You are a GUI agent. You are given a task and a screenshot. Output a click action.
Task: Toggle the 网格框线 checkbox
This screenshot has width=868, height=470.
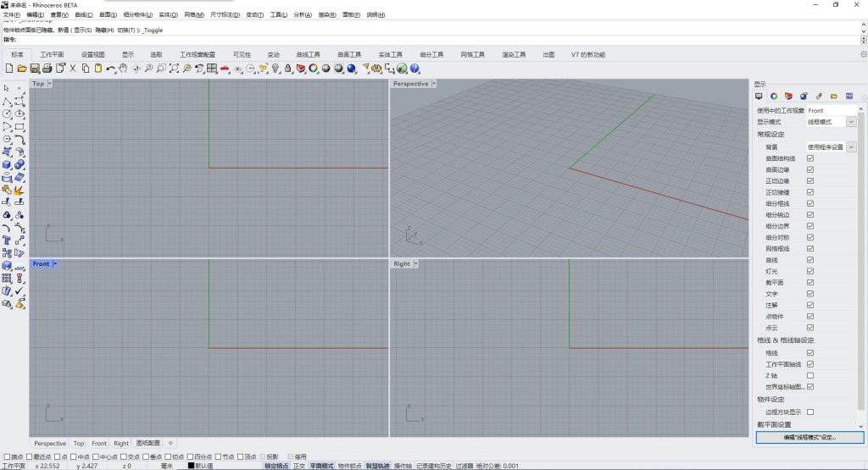click(x=810, y=249)
